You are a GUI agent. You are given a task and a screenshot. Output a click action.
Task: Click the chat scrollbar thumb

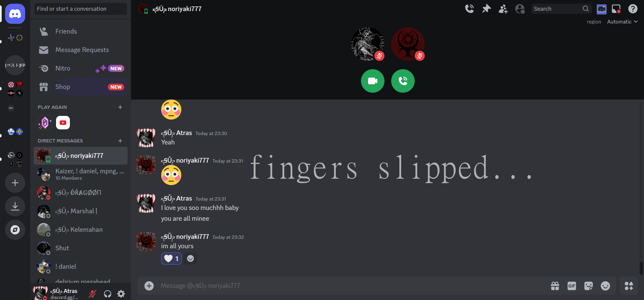point(641,268)
